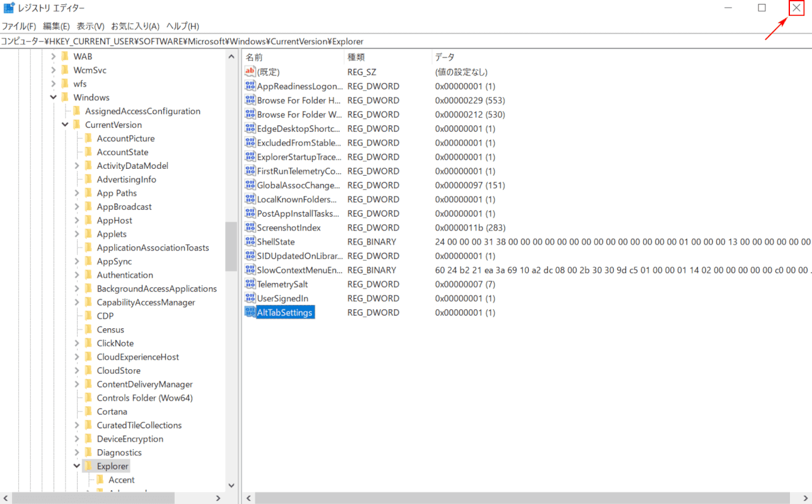Click the tree pane scroll right arrow
This screenshot has width=812, height=504.
(x=219, y=498)
